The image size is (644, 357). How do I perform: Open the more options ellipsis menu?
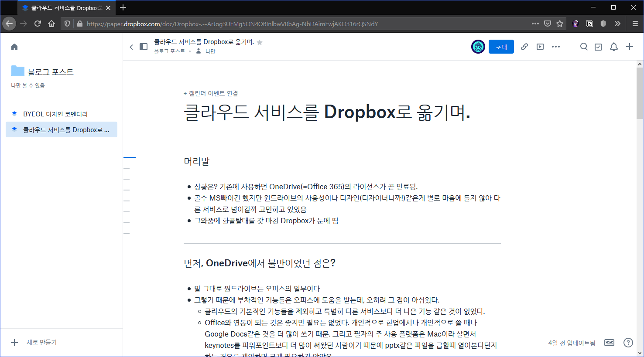point(556,47)
